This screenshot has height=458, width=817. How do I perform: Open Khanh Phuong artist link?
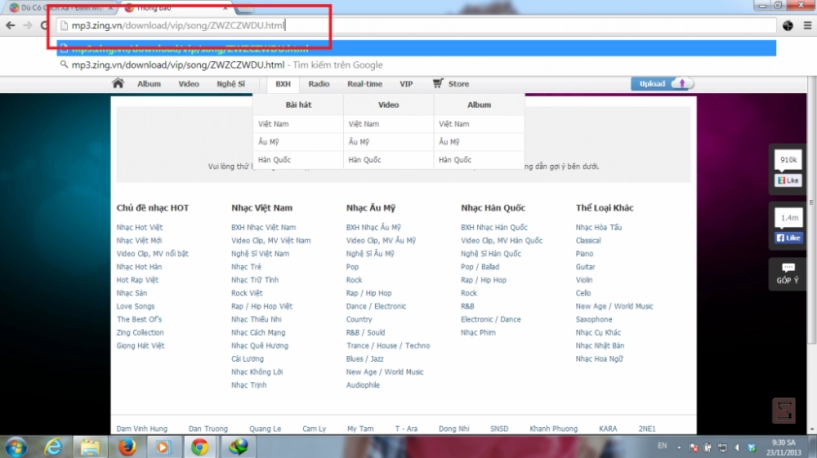(554, 429)
